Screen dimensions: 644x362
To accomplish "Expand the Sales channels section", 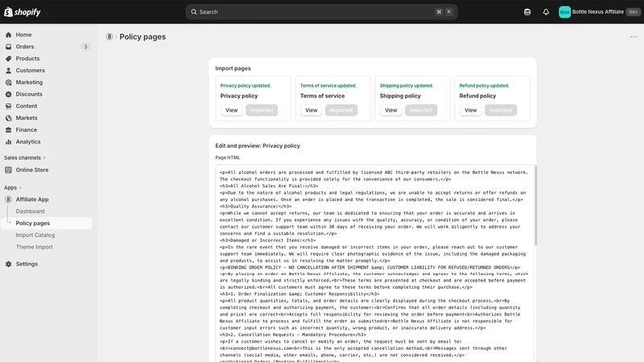I will (x=25, y=158).
